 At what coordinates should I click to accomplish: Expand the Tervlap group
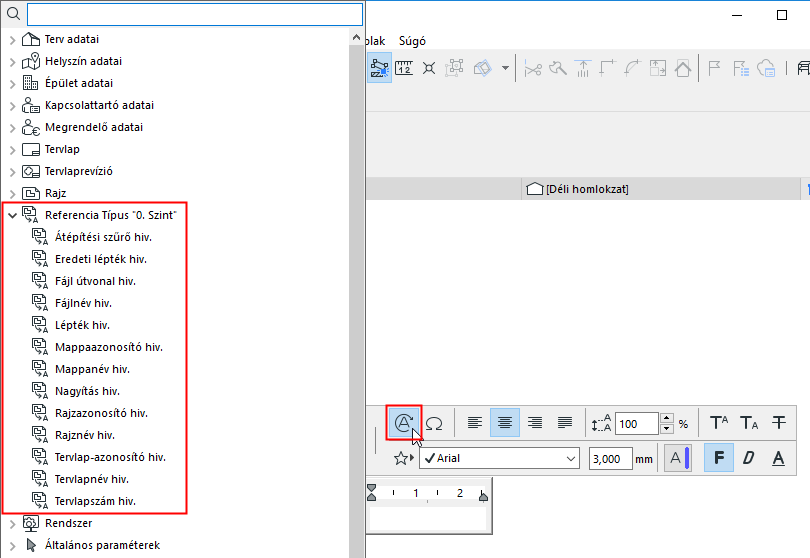12,150
